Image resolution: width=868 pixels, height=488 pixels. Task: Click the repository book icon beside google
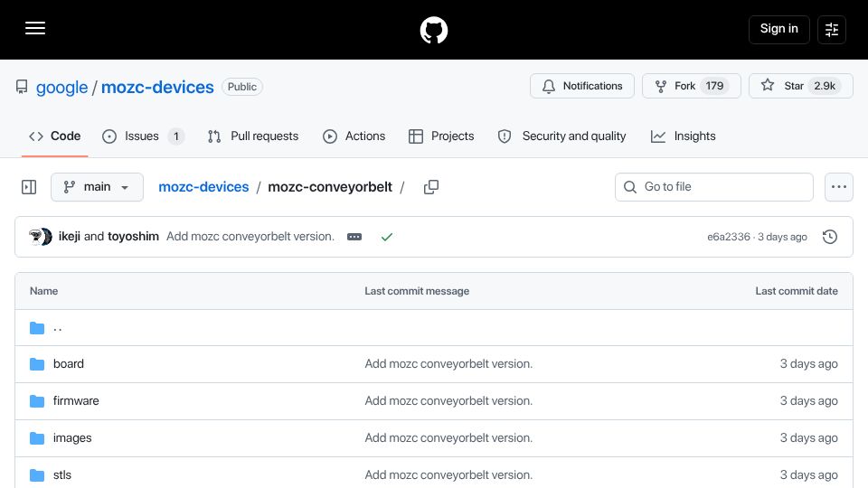22,87
